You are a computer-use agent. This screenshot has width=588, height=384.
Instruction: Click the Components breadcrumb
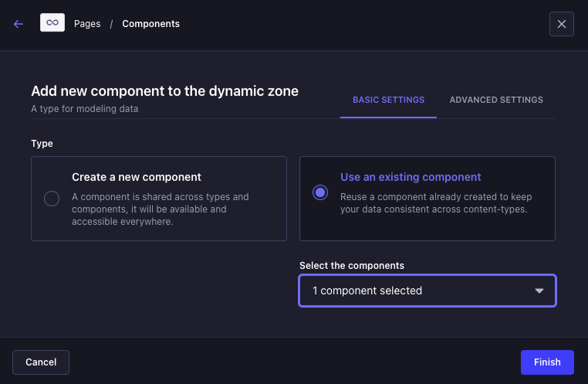tap(150, 24)
